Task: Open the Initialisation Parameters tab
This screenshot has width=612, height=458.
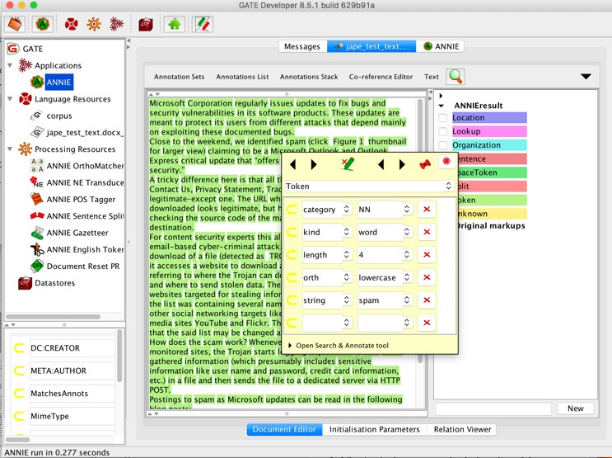Action: tap(374, 429)
